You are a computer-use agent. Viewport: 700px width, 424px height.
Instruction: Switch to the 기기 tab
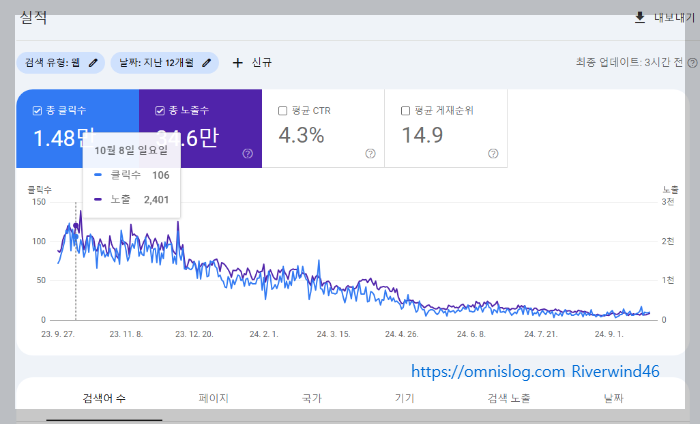[404, 398]
